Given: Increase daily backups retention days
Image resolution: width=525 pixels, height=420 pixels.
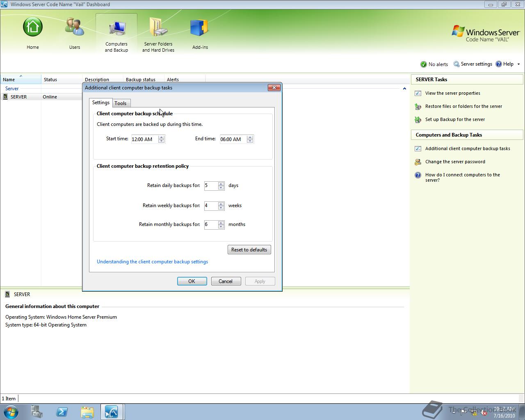Looking at the screenshot, I should (221, 183).
